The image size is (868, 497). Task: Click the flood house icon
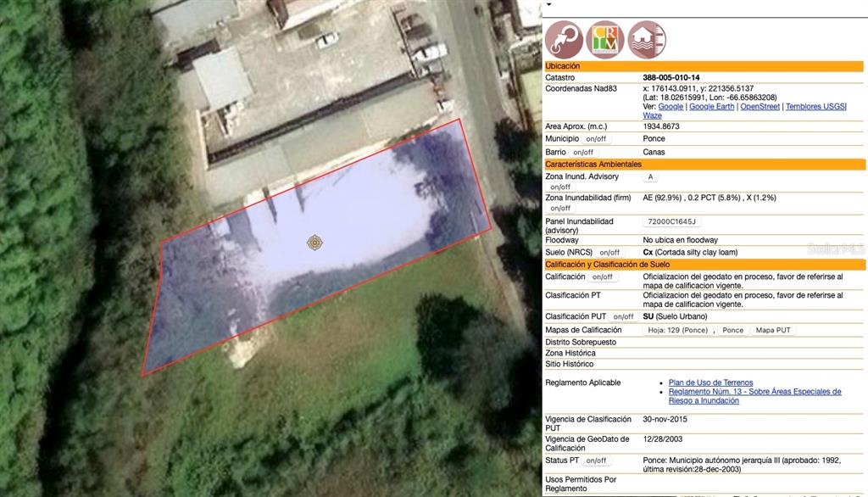pyautogui.click(x=647, y=39)
